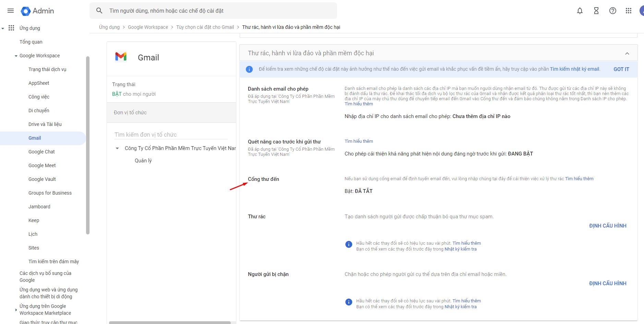Collapse the Công Ty Cổ Phần organization unit
Image resolution: width=644 pixels, height=324 pixels.
[x=117, y=148]
